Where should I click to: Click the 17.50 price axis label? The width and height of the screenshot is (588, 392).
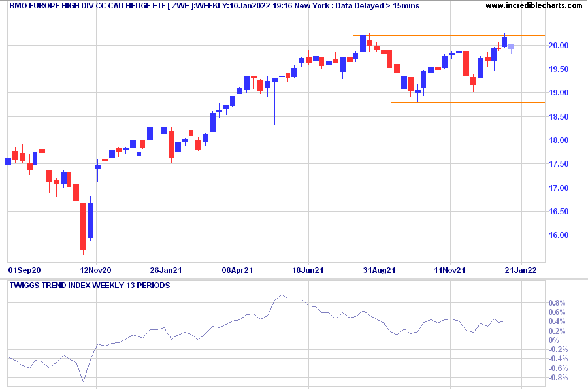click(x=559, y=164)
